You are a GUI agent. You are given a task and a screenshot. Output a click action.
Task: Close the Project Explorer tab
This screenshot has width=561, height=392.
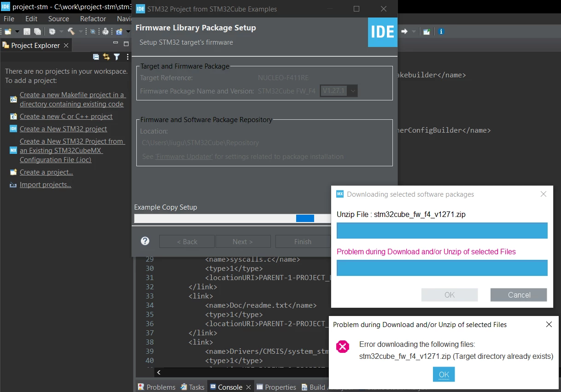(66, 45)
